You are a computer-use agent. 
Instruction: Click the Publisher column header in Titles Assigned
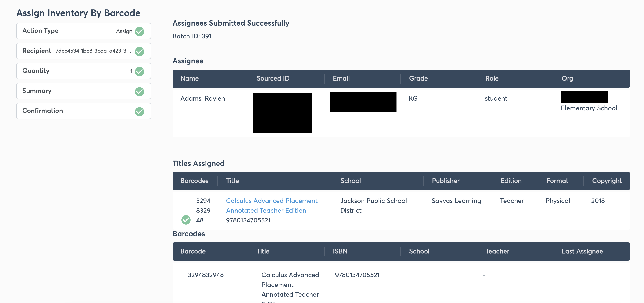(445, 181)
